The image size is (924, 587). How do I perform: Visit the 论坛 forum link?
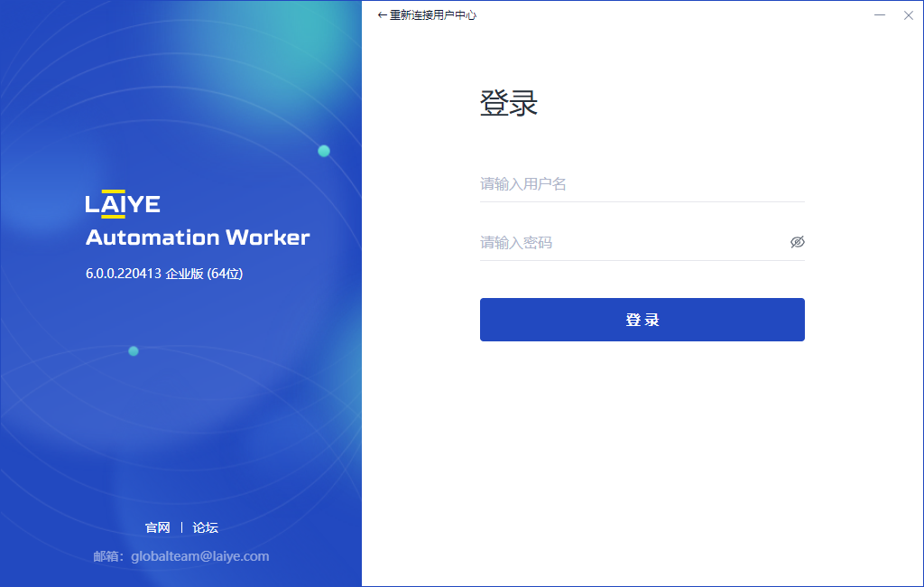[x=205, y=527]
